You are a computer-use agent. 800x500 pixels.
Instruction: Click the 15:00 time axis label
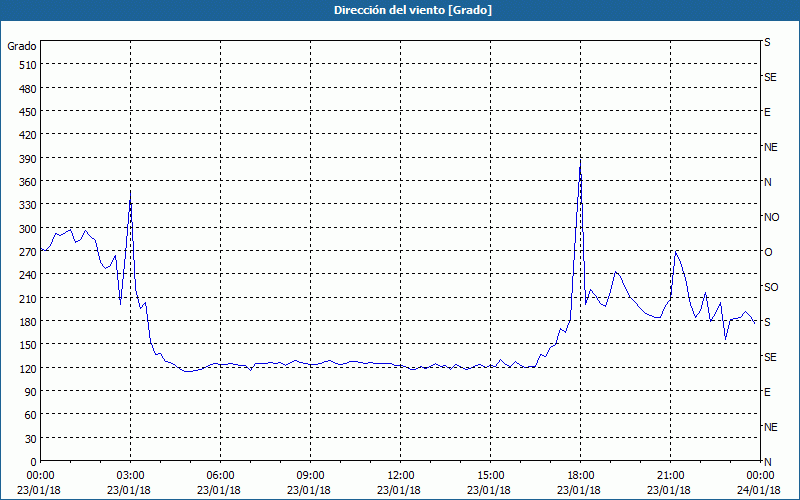pos(489,476)
